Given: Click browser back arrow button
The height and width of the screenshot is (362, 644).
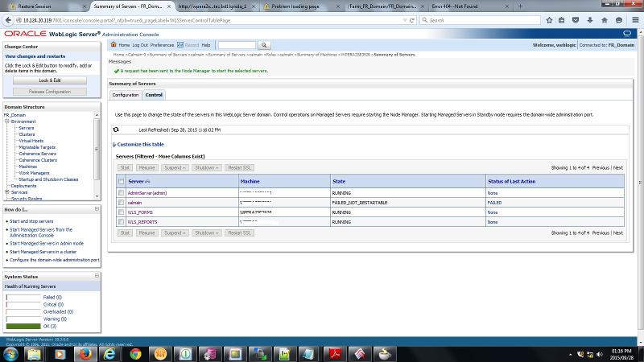Looking at the screenshot, I should (x=8, y=19).
